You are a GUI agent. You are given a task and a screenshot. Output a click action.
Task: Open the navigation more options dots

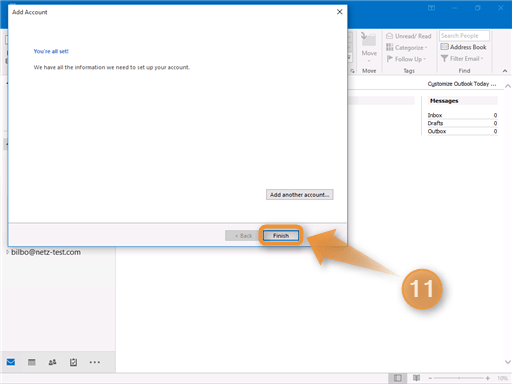pyautogui.click(x=95, y=362)
